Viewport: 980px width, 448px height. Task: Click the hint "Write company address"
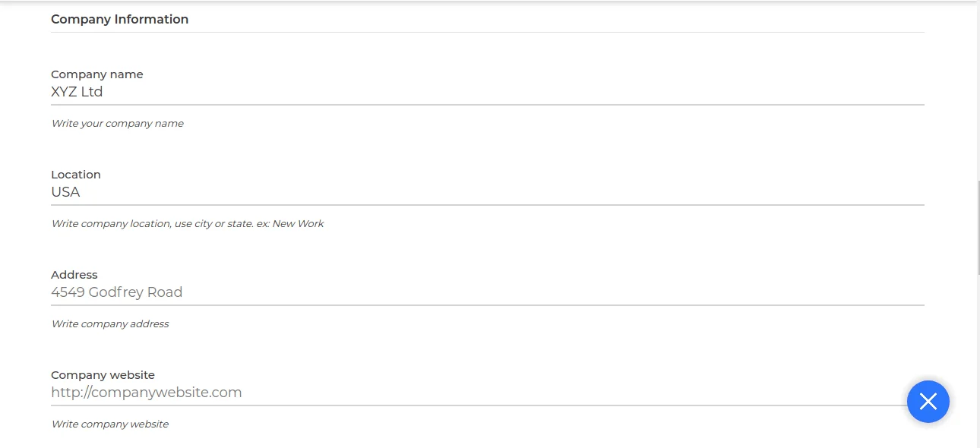(109, 323)
